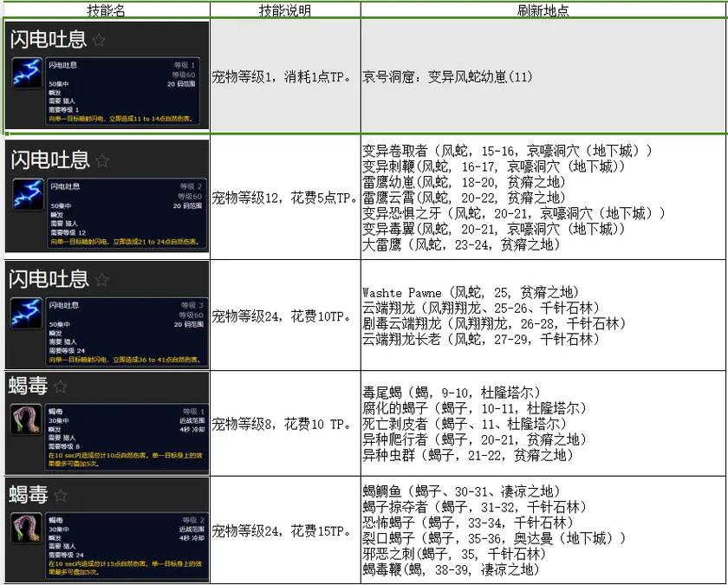Click the 技能说明 column header
The height and width of the screenshot is (585, 728).
click(x=286, y=10)
